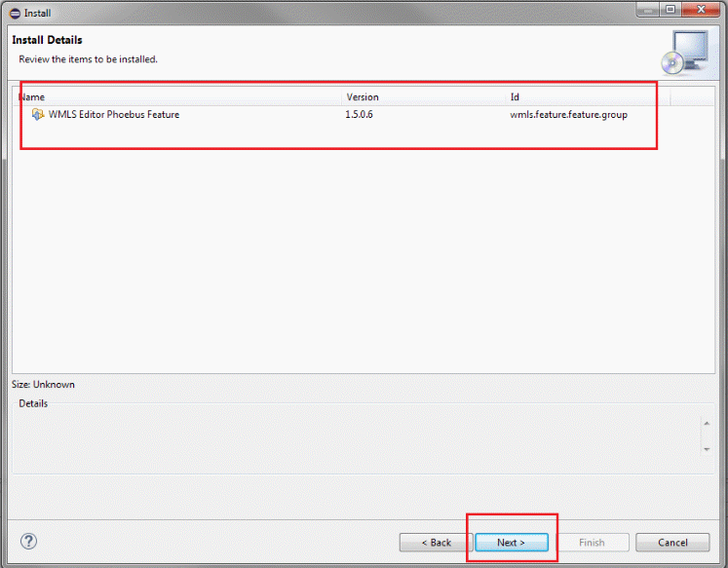This screenshot has height=568, width=728.
Task: Go back with the < Back button
Action: [436, 543]
